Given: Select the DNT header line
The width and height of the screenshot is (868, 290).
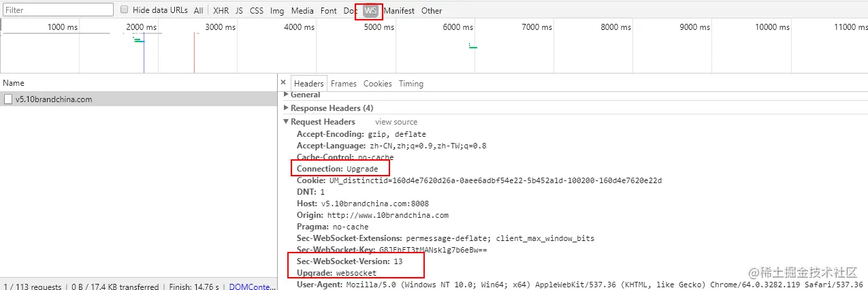Looking at the screenshot, I should [x=310, y=192].
